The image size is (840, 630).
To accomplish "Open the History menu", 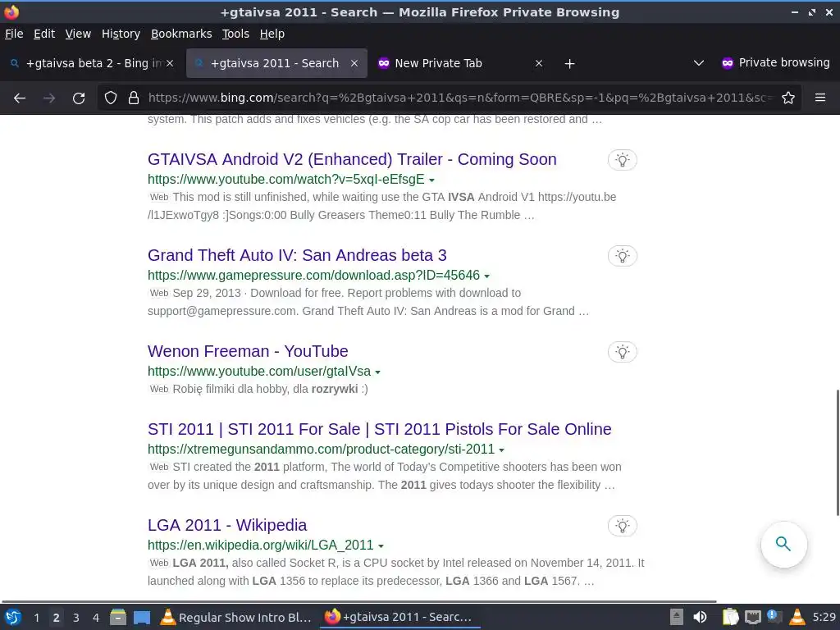I will pos(121,34).
